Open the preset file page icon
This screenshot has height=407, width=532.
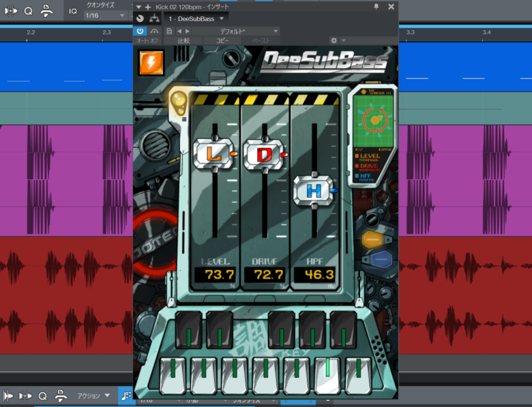coord(169,31)
